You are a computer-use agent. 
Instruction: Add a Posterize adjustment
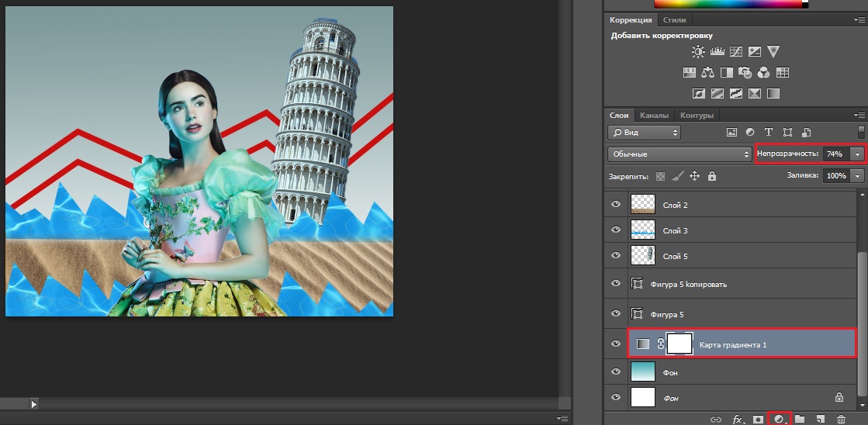pyautogui.click(x=717, y=94)
